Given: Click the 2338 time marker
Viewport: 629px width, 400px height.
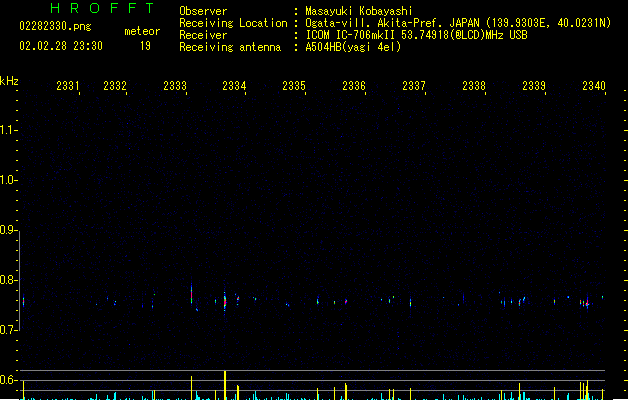Looking at the screenshot, I should pyautogui.click(x=474, y=86).
